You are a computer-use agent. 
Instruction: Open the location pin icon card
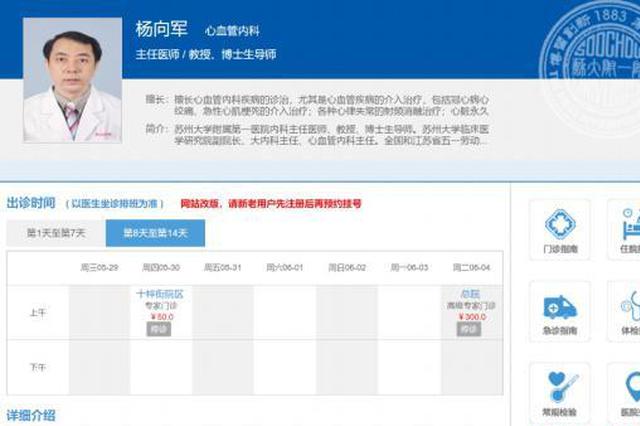[x=624, y=393]
